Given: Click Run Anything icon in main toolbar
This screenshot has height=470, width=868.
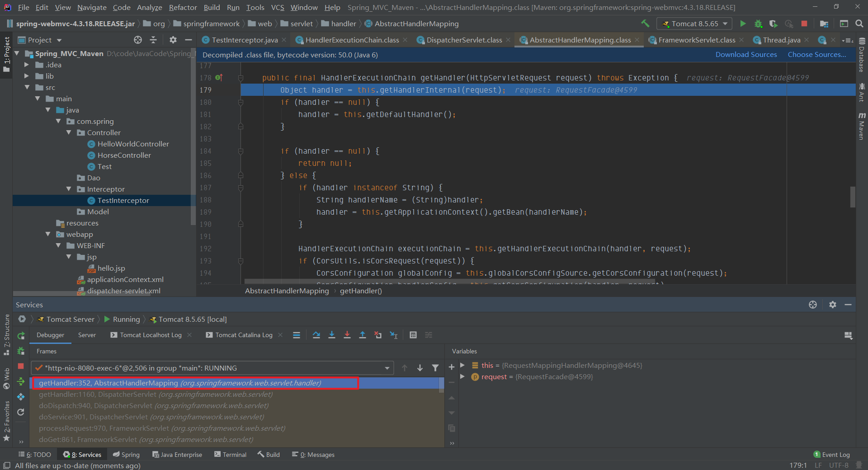Looking at the screenshot, I should point(844,23).
